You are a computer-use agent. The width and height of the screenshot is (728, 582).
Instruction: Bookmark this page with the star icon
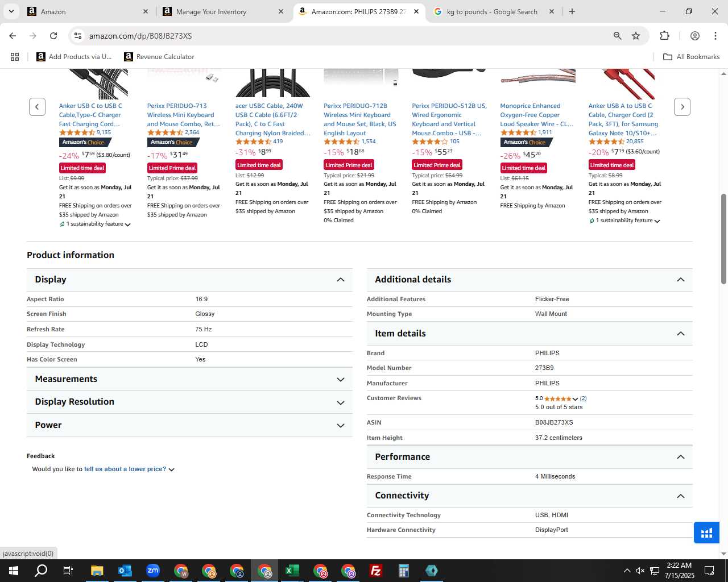(636, 36)
